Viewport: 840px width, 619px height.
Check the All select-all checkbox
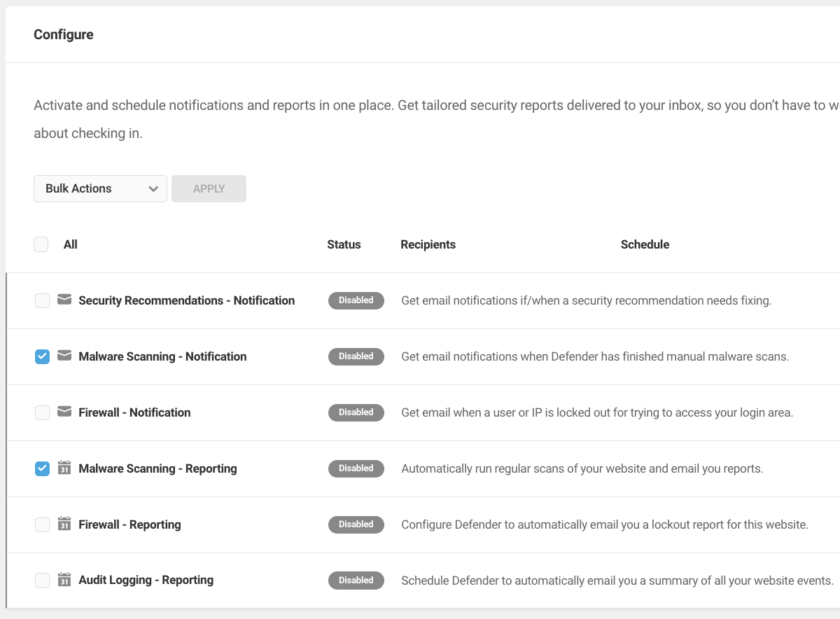(x=41, y=244)
